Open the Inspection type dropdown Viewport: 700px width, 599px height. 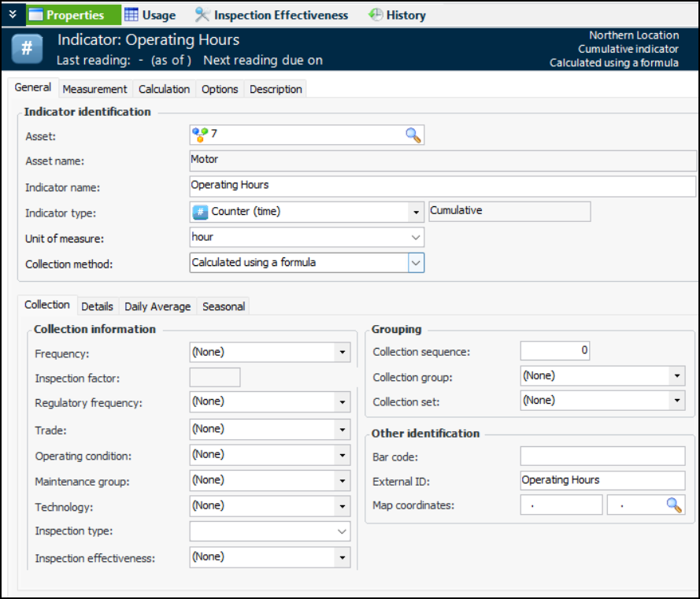pos(342,531)
